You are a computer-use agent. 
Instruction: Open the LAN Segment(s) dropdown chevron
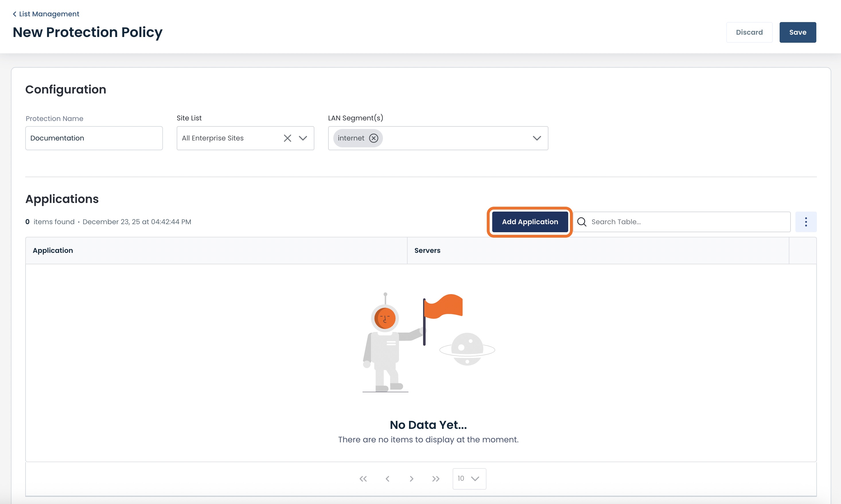point(537,138)
